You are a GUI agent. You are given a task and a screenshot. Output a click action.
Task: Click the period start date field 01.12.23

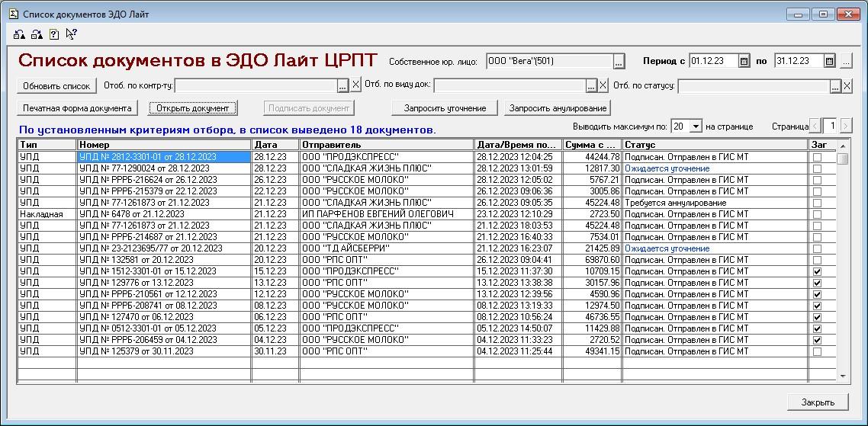[x=714, y=62]
